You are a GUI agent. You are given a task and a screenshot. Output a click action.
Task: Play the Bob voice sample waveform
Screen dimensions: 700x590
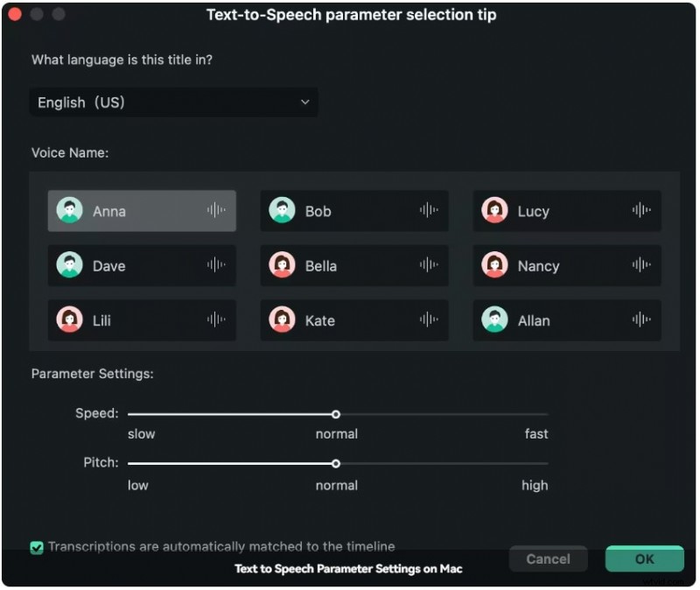(x=428, y=210)
